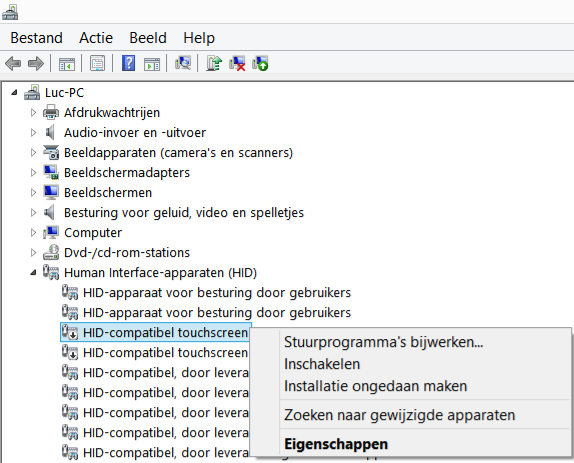Image resolution: width=574 pixels, height=463 pixels.
Task: Open the blue Help question mark icon
Action: 128,63
